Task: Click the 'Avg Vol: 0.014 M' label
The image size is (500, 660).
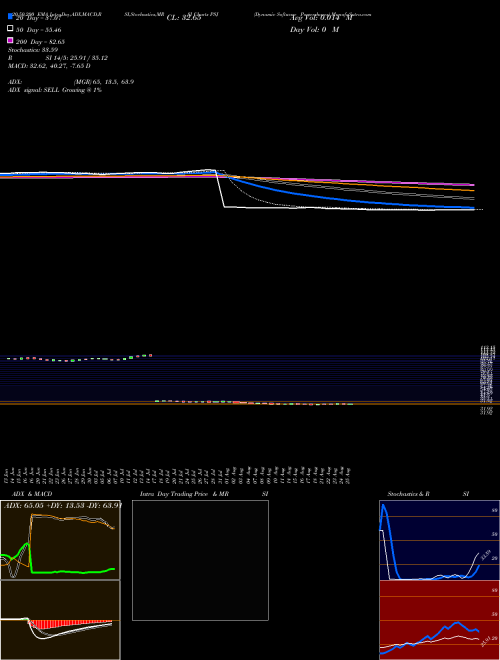Action: click(x=321, y=18)
